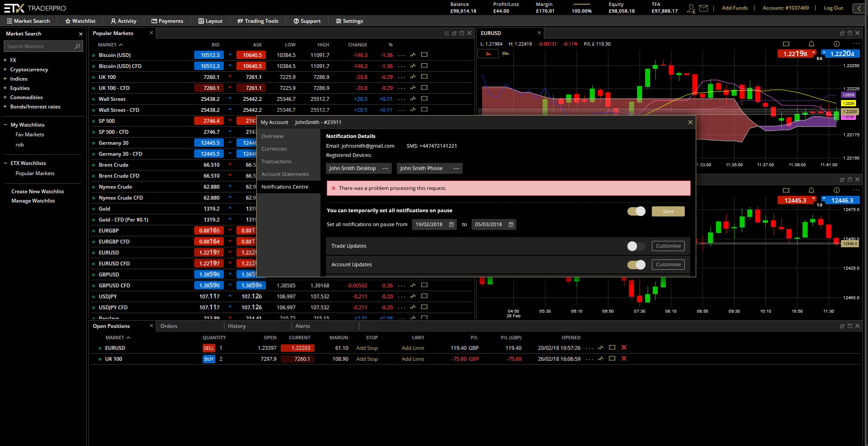
Task: Click the pause start date field 19/02/2018
Action: (x=434, y=224)
